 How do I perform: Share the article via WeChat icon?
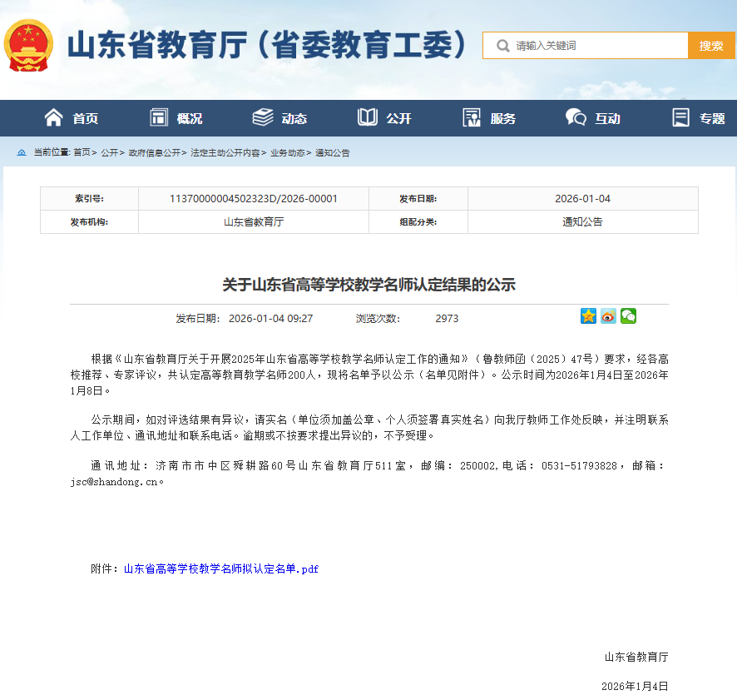point(628,316)
